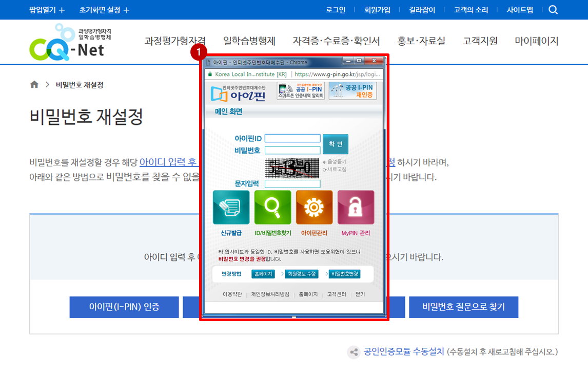
Task: Click the 문자입력 captcha field
Action: pos(292,184)
